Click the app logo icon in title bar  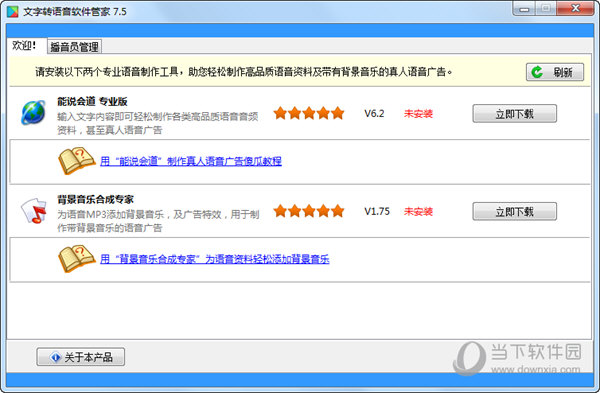pos(12,11)
